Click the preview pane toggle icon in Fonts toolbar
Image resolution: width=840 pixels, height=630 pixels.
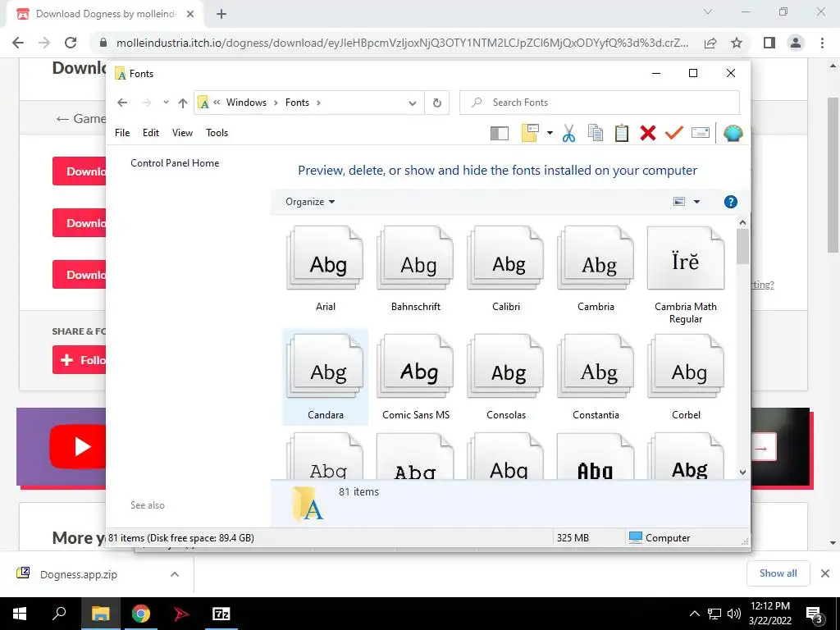point(500,134)
